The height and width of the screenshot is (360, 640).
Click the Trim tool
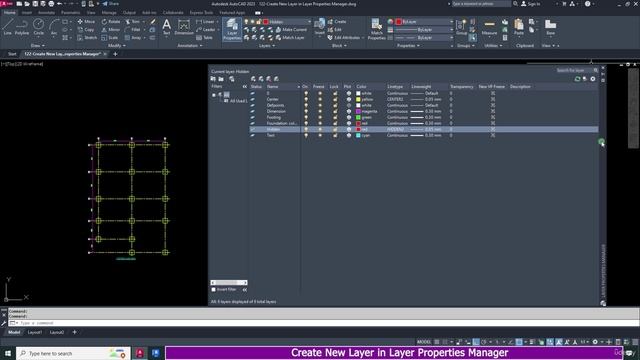[x=132, y=21]
